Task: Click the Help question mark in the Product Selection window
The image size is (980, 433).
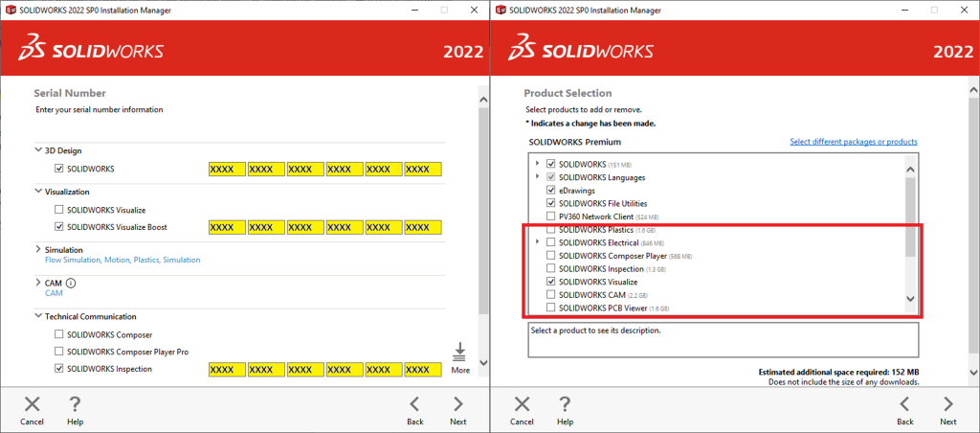Action: tap(565, 404)
